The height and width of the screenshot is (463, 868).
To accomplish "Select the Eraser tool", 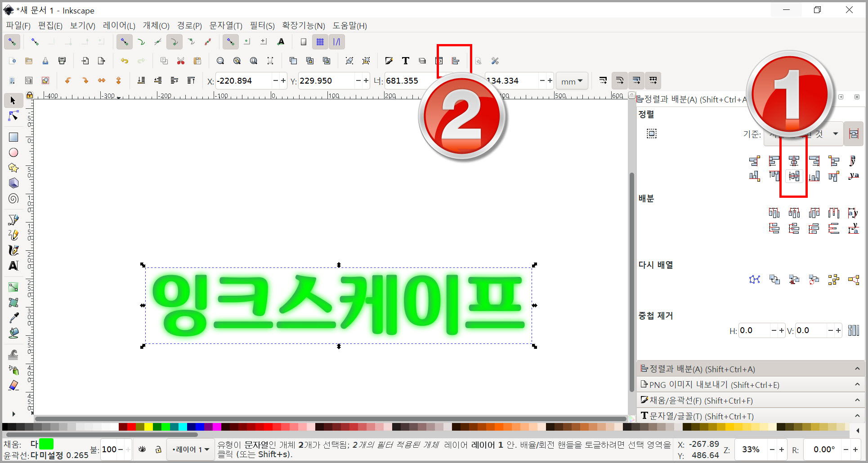I will point(13,385).
